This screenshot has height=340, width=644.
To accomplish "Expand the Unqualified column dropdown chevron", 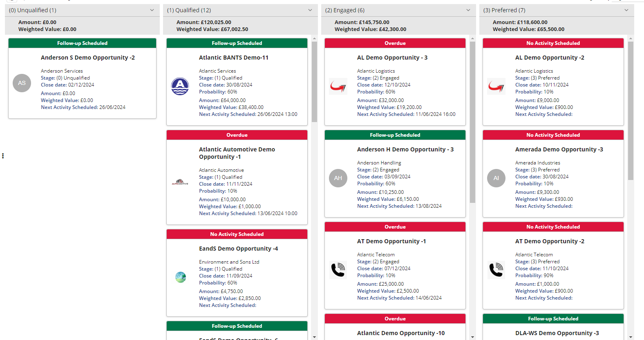I will (x=152, y=10).
